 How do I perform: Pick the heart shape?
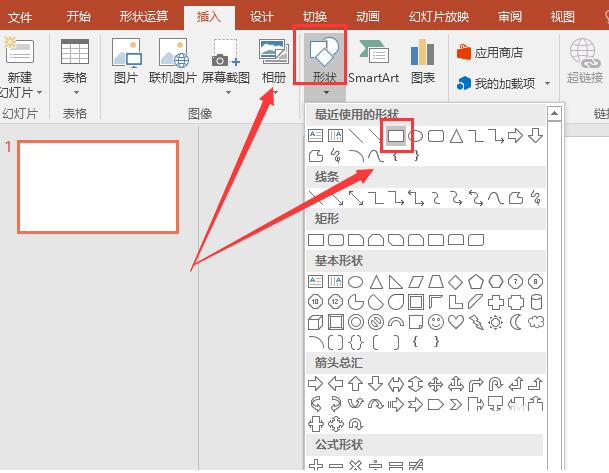point(456,322)
